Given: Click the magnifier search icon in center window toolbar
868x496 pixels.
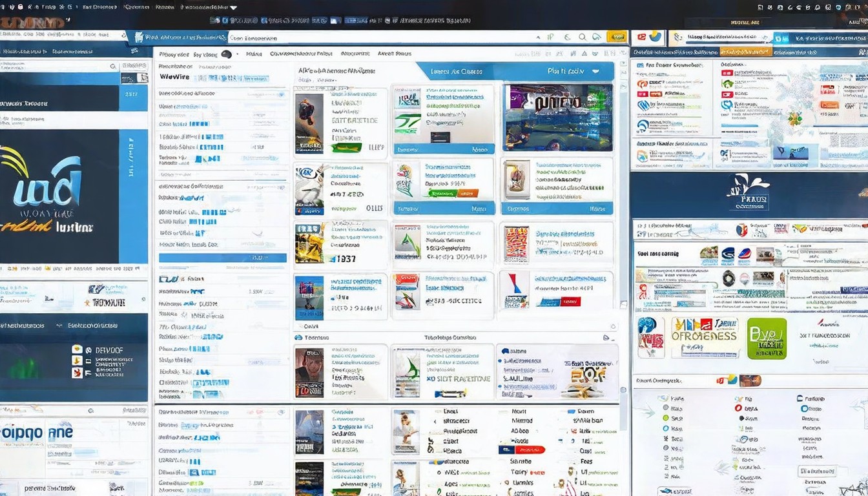Looking at the screenshot, I should [583, 37].
